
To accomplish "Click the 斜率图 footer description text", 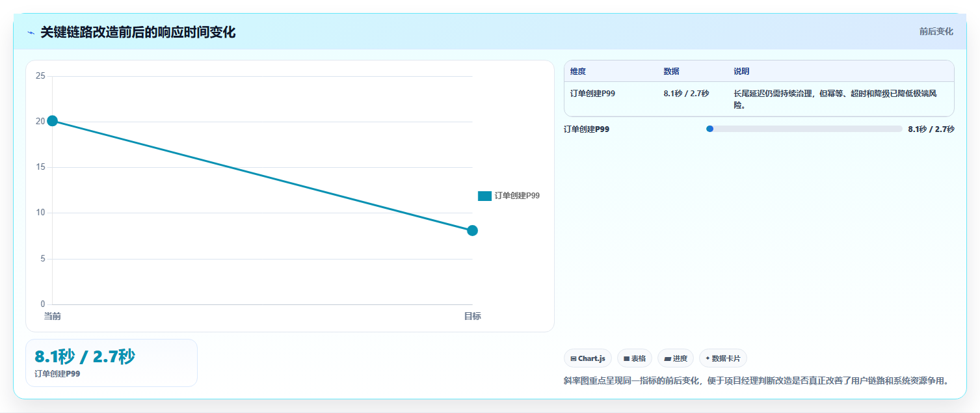I will [x=756, y=380].
